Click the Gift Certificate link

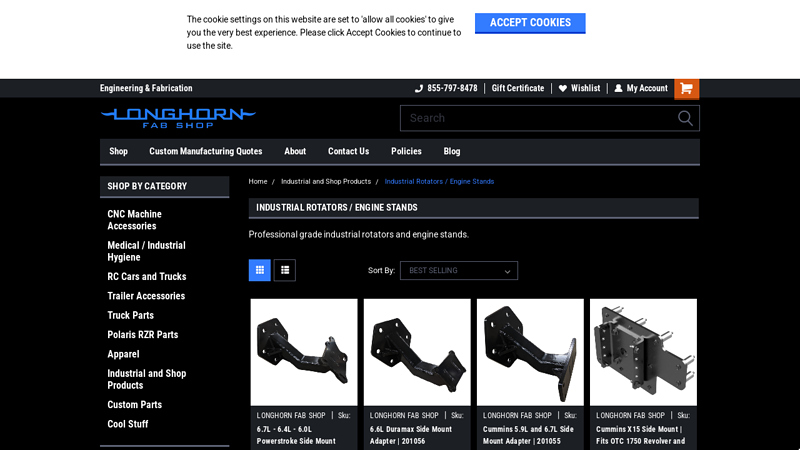click(x=518, y=88)
